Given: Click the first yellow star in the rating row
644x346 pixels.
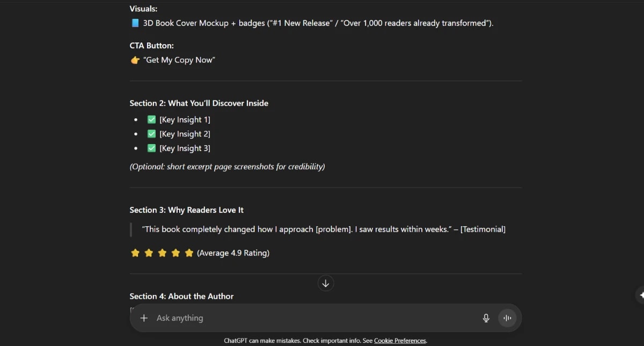Looking at the screenshot, I should click(x=135, y=253).
